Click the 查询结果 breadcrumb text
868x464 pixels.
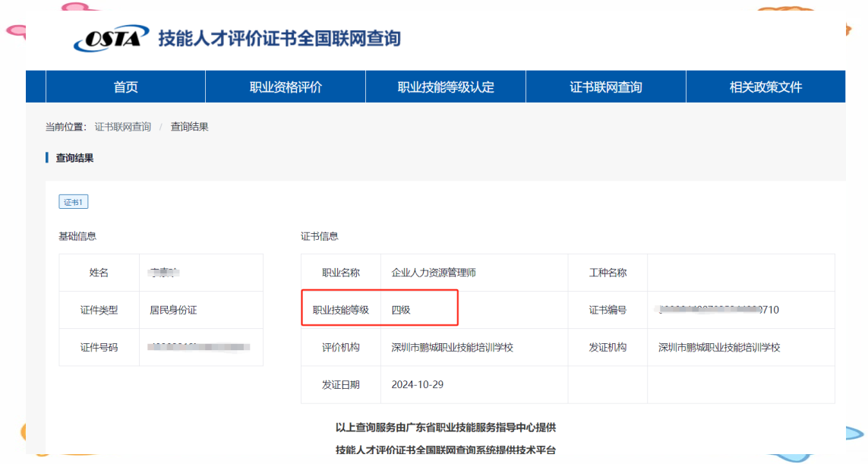[x=189, y=127]
